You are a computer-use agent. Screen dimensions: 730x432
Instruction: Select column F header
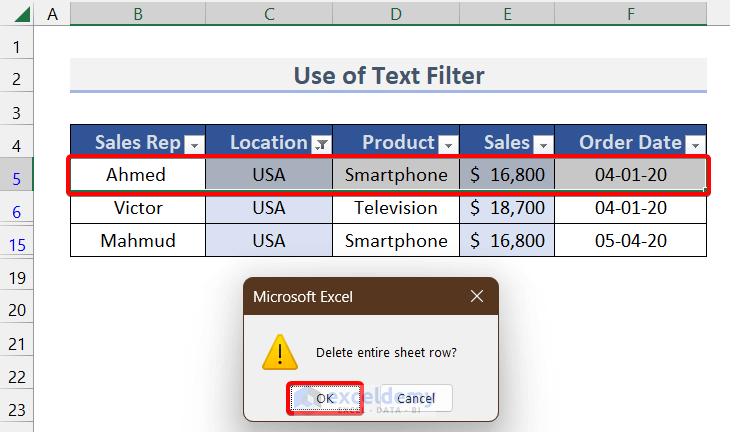[630, 13]
